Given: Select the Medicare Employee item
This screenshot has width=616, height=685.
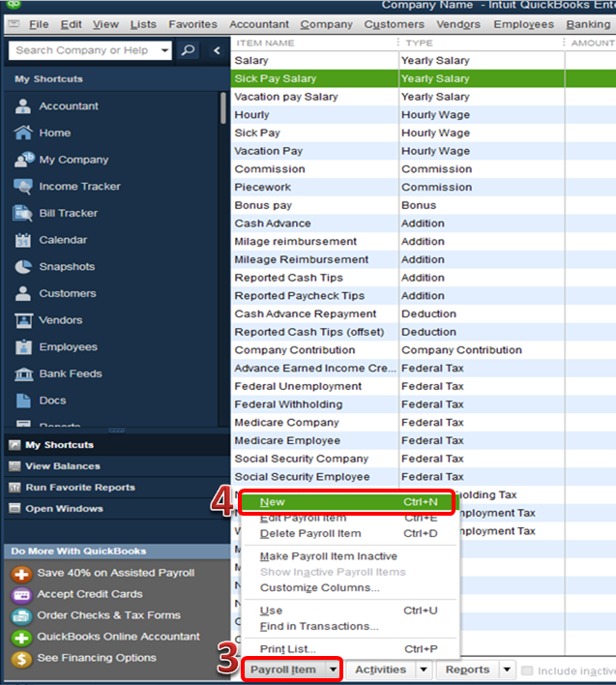Looking at the screenshot, I should coord(287,441).
